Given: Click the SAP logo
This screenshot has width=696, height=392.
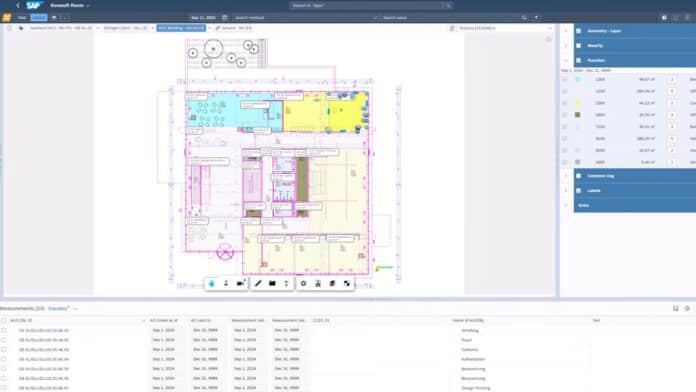Looking at the screenshot, I should pos(34,5).
